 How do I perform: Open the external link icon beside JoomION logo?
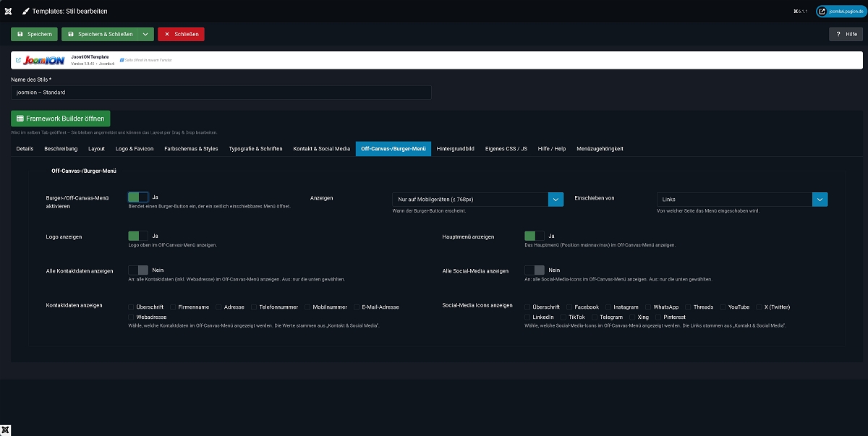(x=17, y=60)
